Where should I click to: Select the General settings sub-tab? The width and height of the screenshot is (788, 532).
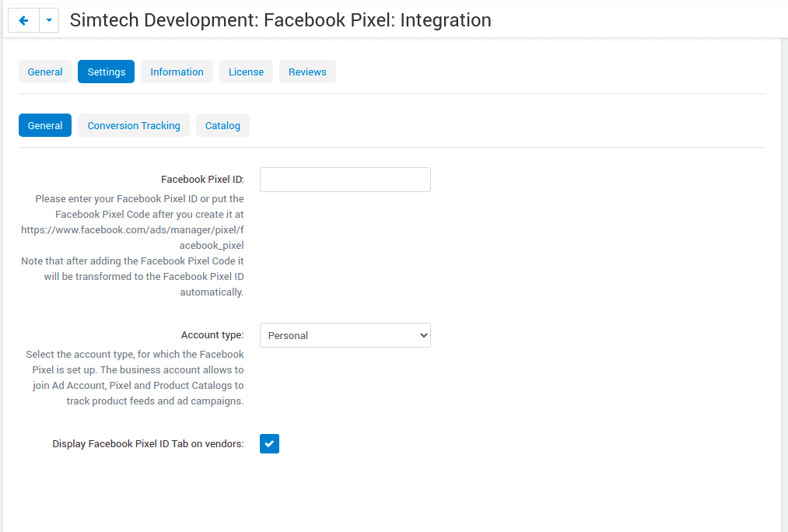pyautogui.click(x=44, y=124)
